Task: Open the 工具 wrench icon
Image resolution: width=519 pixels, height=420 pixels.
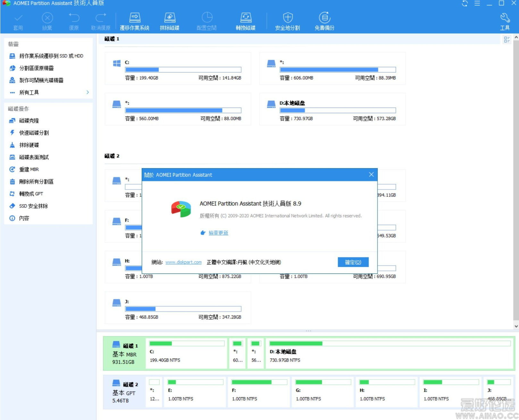Action: coord(505,17)
